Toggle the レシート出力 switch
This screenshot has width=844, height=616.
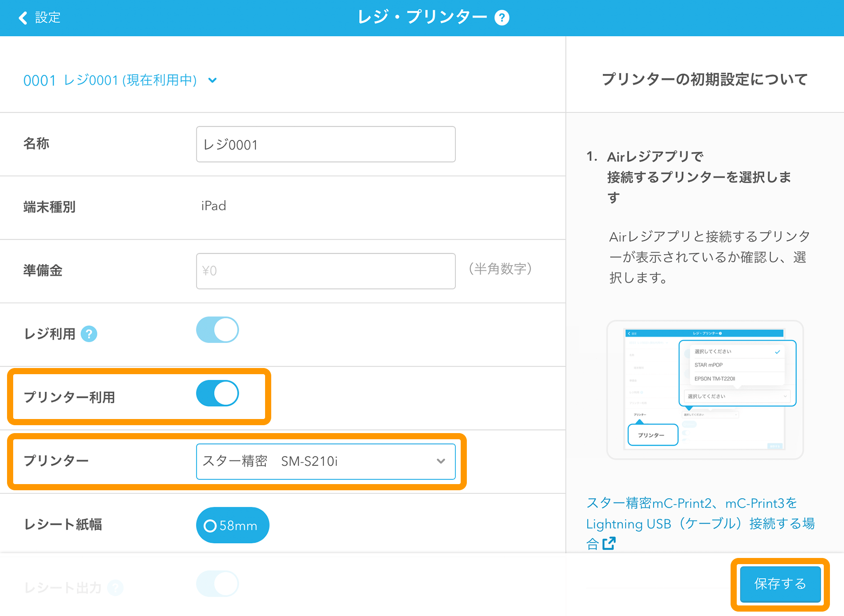217,583
